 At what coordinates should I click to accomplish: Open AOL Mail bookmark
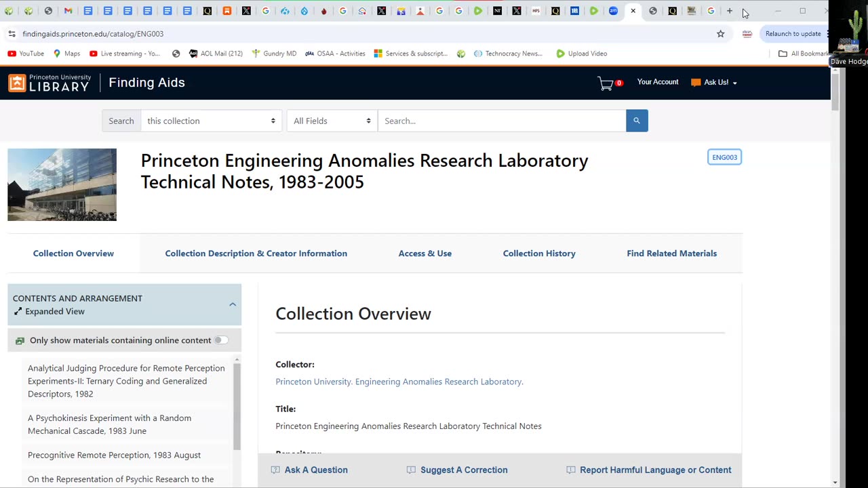216,54
